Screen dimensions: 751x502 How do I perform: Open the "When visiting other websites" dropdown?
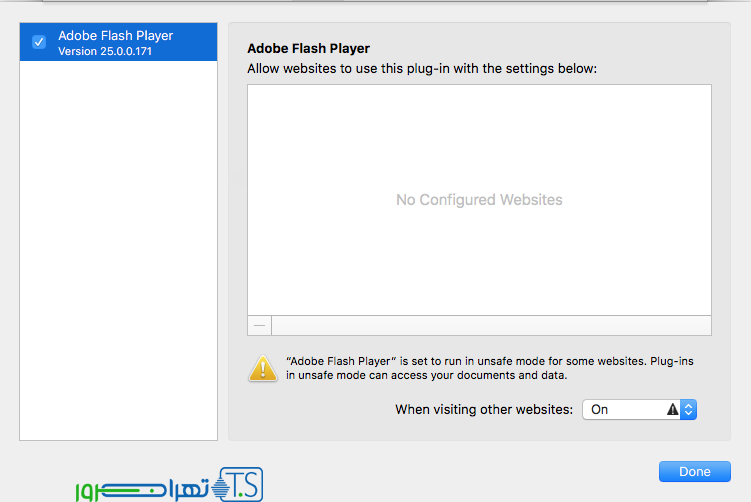click(638, 409)
